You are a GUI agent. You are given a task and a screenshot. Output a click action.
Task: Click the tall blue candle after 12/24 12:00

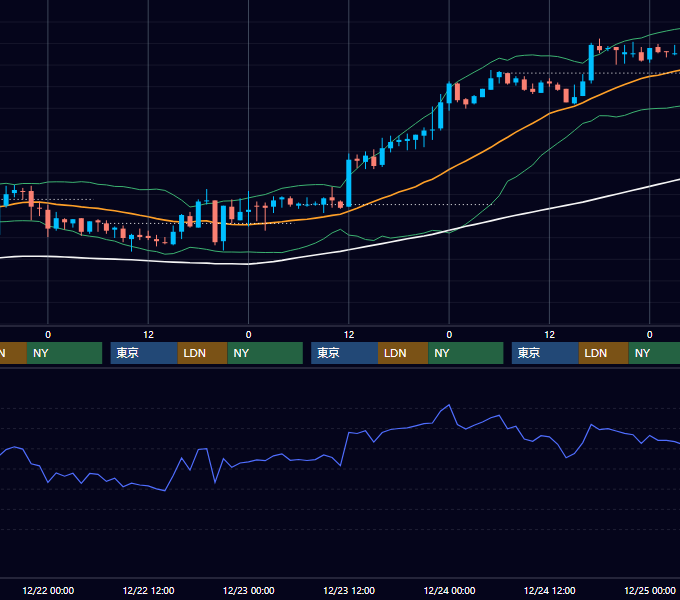pos(591,63)
